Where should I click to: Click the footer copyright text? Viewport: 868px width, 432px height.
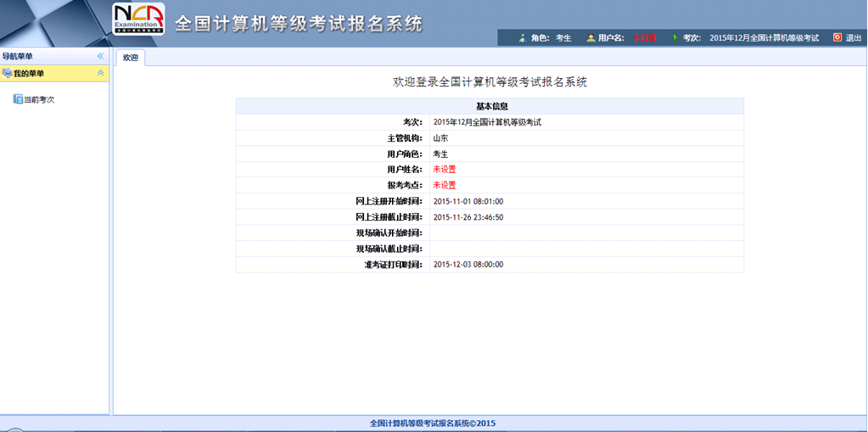click(433, 423)
